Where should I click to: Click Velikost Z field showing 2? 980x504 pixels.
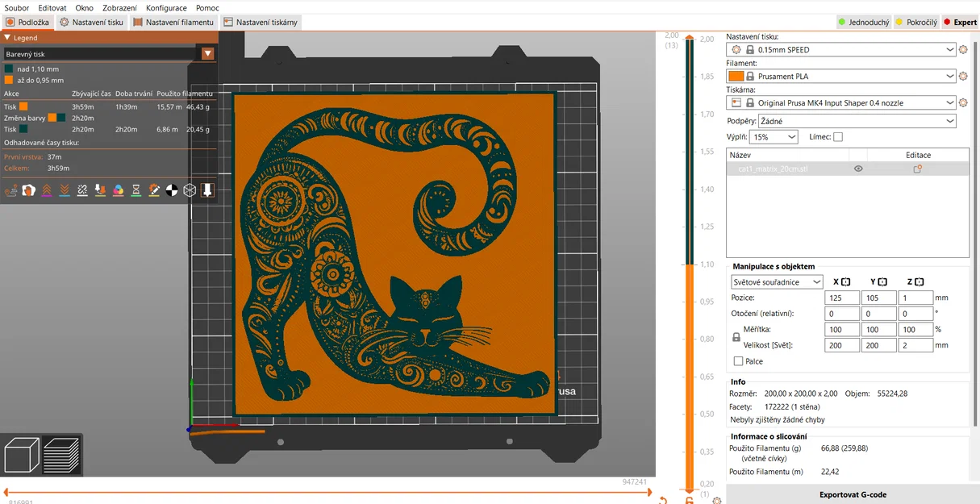tap(915, 345)
